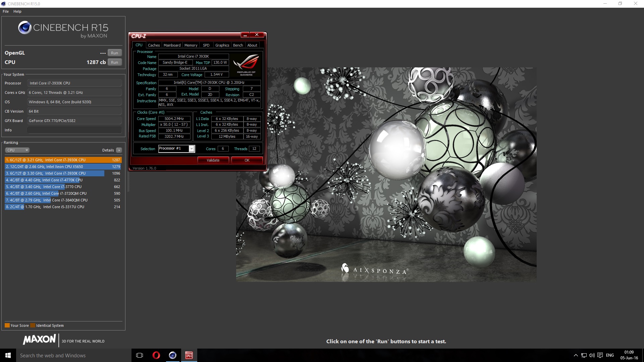
Task: Run the CPU benchmark test
Action: tap(114, 62)
